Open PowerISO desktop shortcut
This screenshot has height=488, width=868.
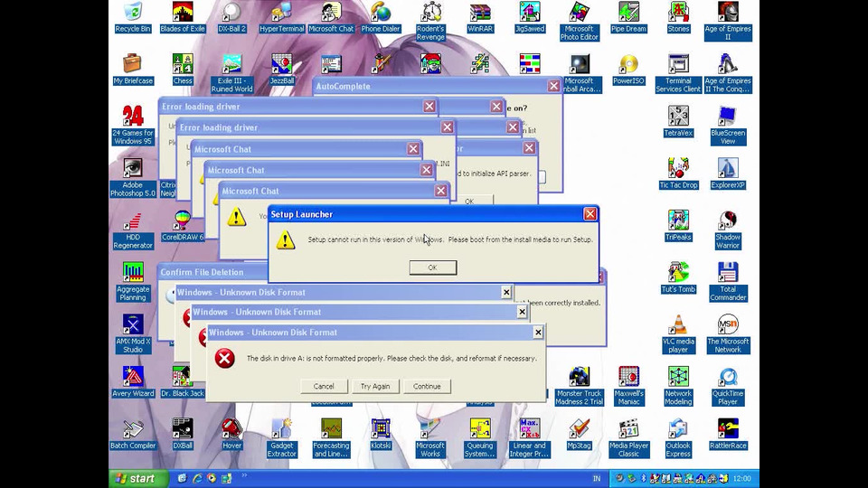coord(628,70)
